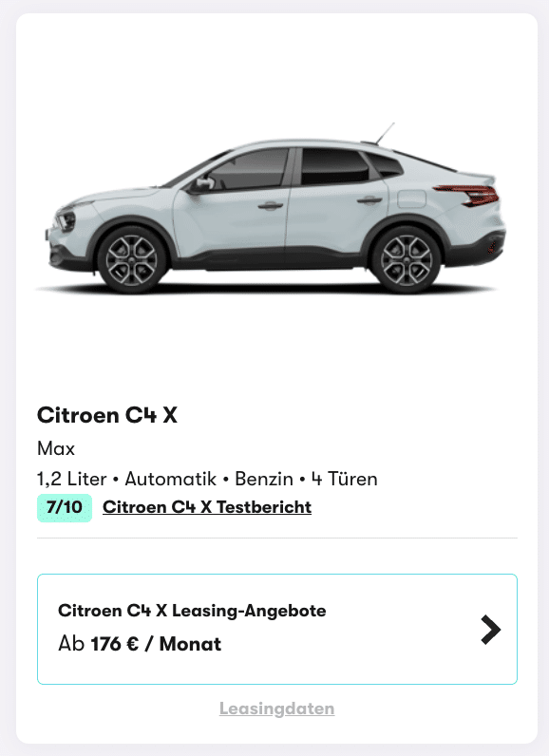Click the front door handle on car
This screenshot has height=756, width=549.
[271, 206]
